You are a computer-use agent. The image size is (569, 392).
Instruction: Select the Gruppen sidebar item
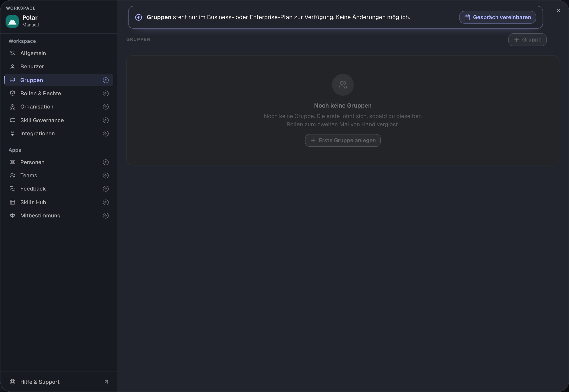click(x=58, y=80)
